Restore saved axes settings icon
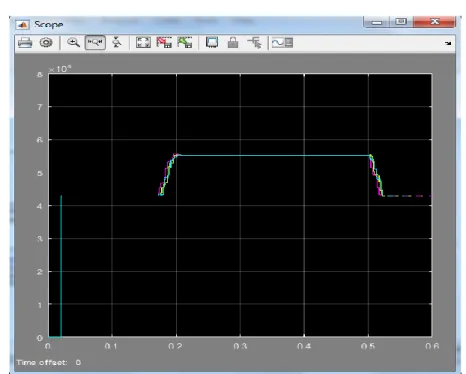The width and height of the screenshot is (466, 374). [x=185, y=43]
